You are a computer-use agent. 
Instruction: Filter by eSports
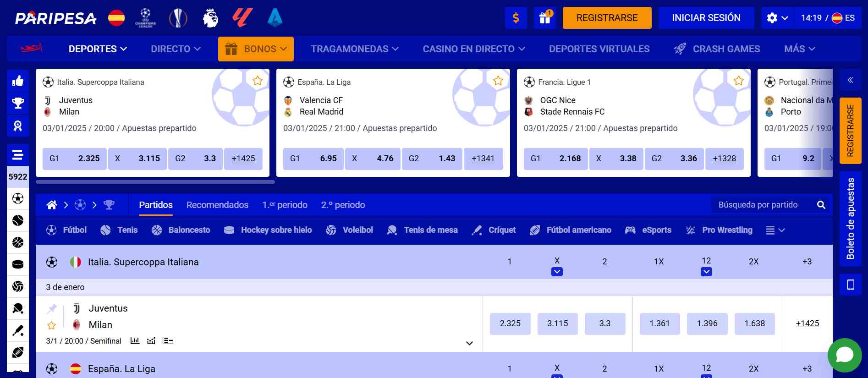point(648,230)
